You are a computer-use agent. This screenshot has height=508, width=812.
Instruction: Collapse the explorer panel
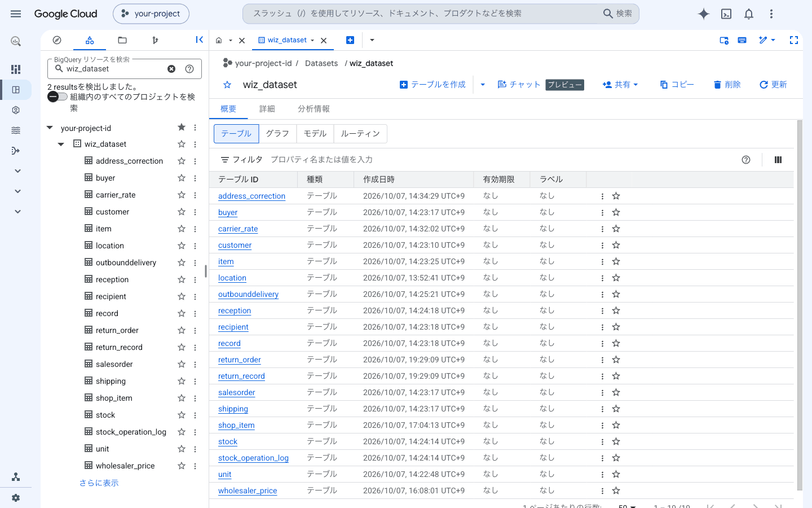pyautogui.click(x=199, y=40)
